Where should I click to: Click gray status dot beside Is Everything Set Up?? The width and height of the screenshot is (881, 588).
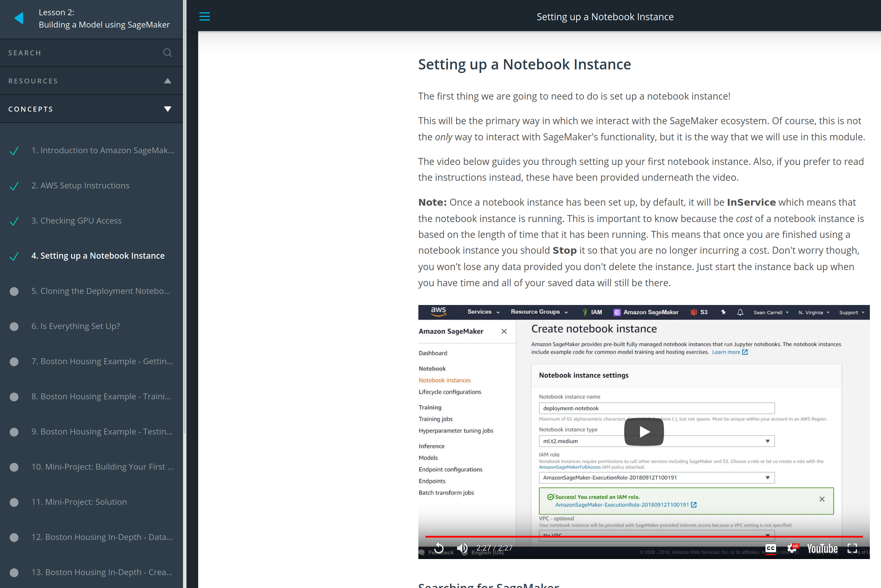14,327
